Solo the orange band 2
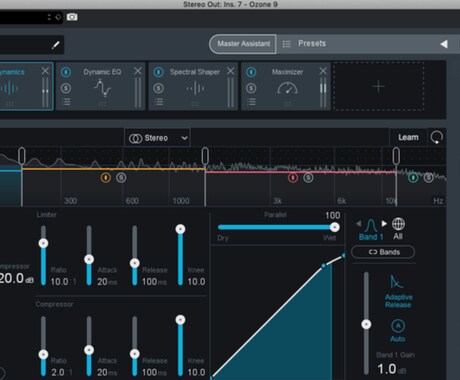This screenshot has height=380, width=460. [x=121, y=178]
